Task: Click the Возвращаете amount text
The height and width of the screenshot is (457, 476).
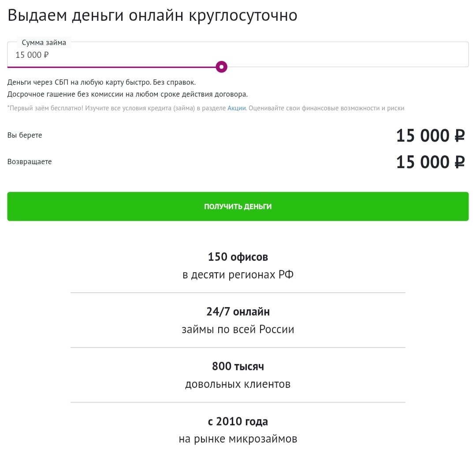Action: coord(430,162)
